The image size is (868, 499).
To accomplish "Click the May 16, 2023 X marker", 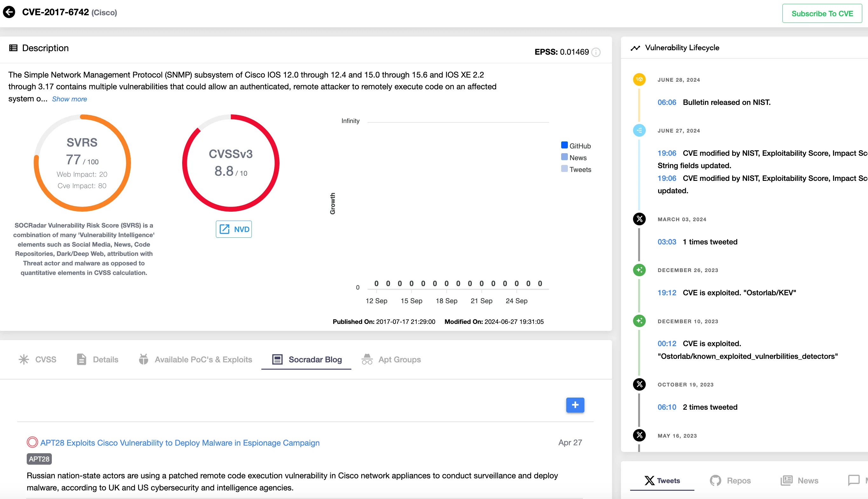I will pyautogui.click(x=639, y=436).
